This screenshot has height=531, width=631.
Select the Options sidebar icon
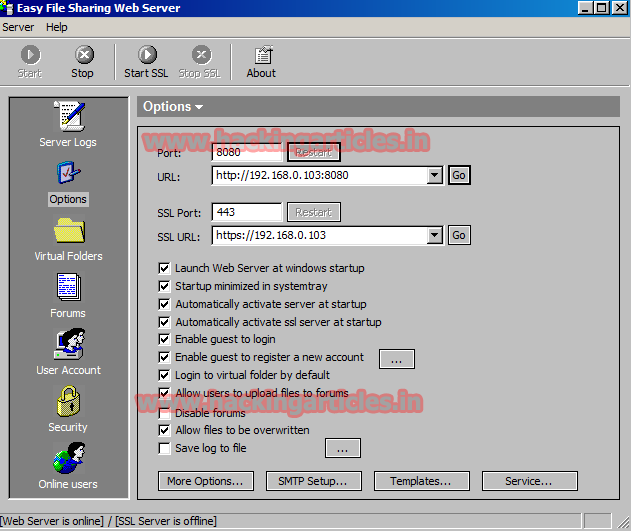pyautogui.click(x=68, y=183)
